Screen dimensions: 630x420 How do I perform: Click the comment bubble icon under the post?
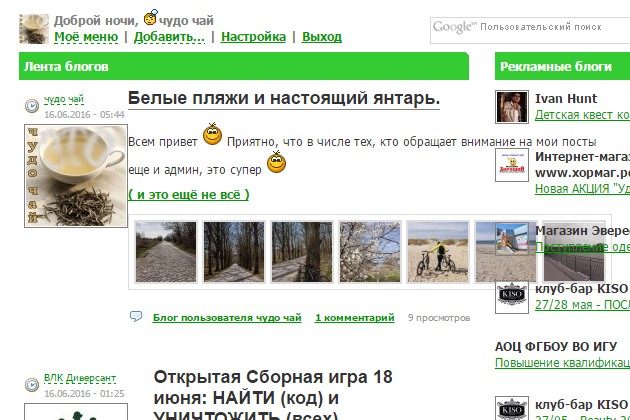click(135, 317)
